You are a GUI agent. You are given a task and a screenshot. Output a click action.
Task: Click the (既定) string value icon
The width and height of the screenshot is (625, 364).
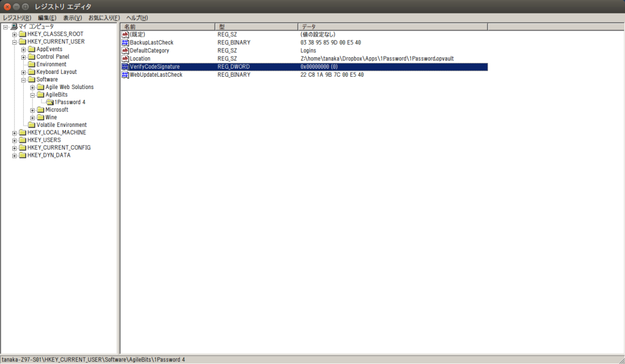point(125,35)
